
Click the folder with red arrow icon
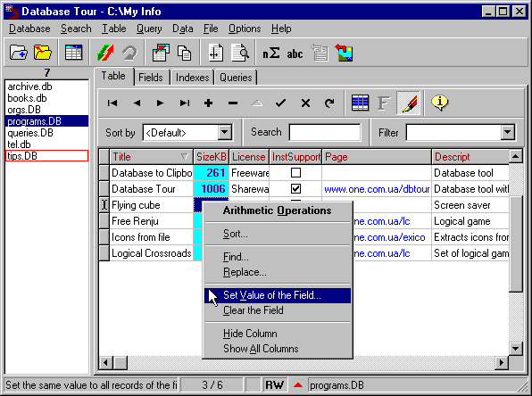click(x=43, y=53)
